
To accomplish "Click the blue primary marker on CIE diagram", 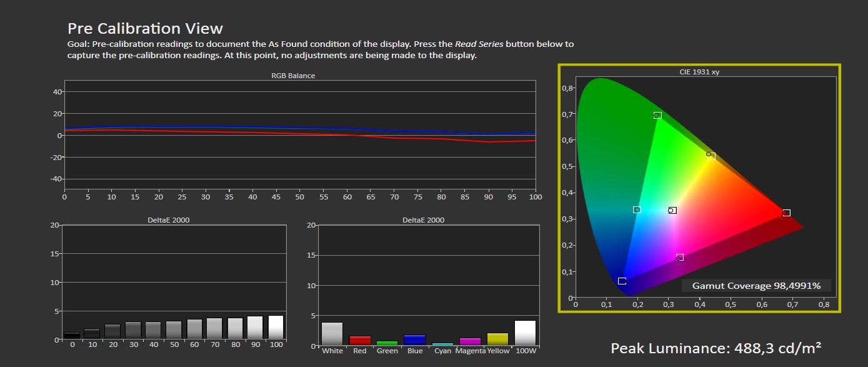I will 622,281.
